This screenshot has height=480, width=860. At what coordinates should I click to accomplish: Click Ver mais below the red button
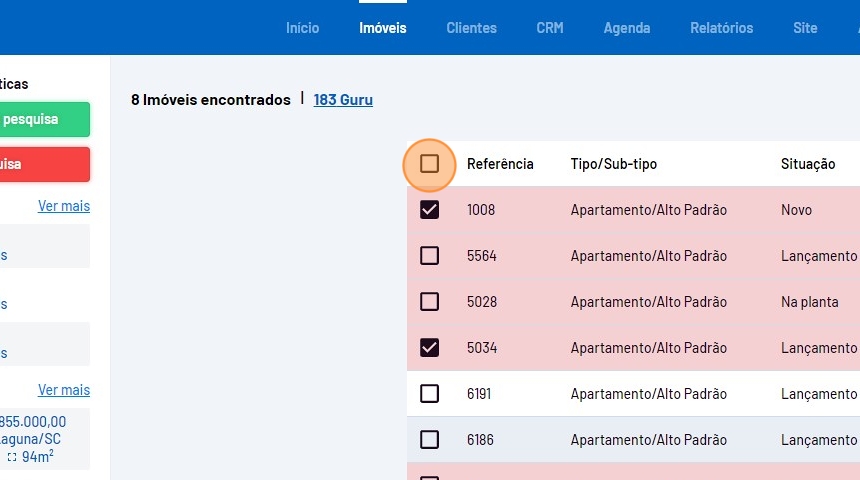tap(64, 206)
